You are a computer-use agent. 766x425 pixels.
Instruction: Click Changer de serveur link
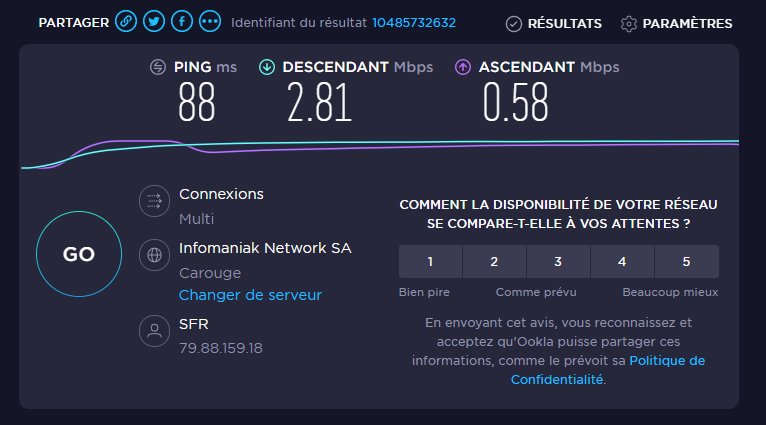pyautogui.click(x=250, y=295)
